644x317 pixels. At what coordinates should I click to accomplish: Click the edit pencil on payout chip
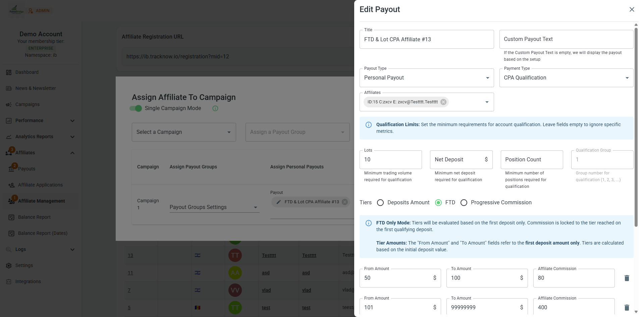point(278,202)
